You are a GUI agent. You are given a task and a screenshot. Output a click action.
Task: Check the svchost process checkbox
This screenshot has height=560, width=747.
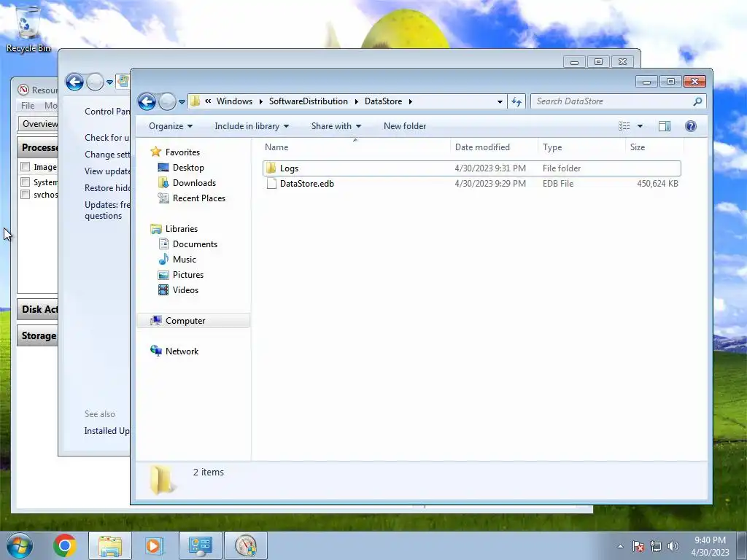click(26, 194)
